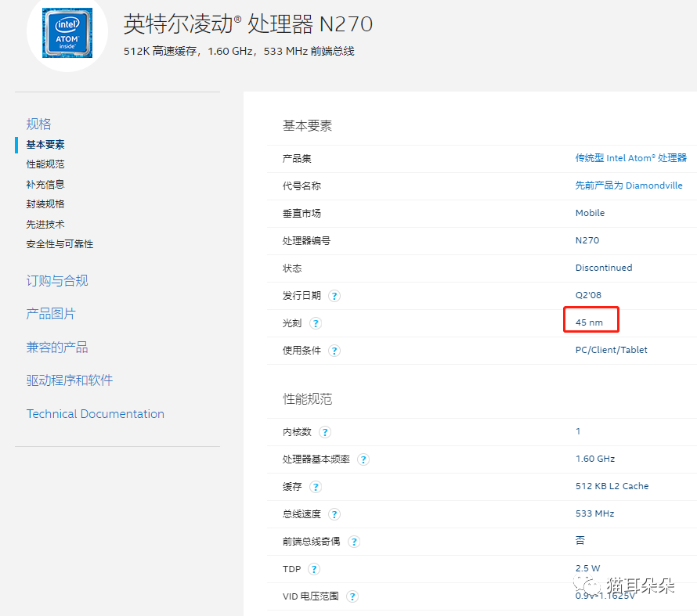This screenshot has height=616, width=697.
Task: Click the 产品集 row label
Action: coord(297,159)
